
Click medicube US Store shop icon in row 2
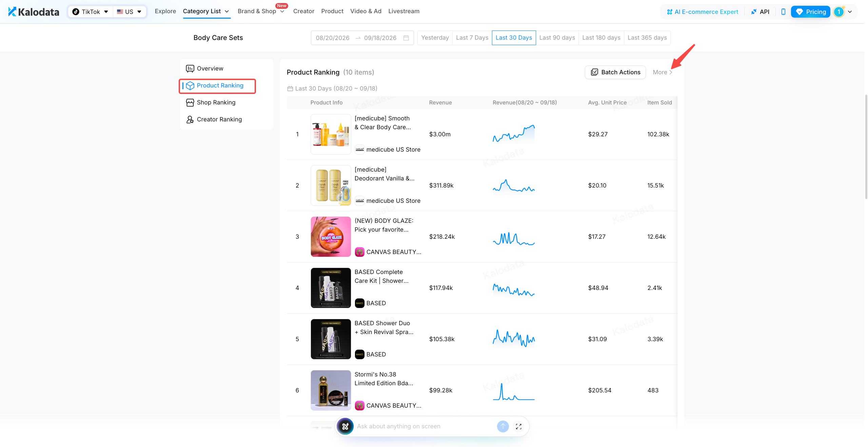359,201
